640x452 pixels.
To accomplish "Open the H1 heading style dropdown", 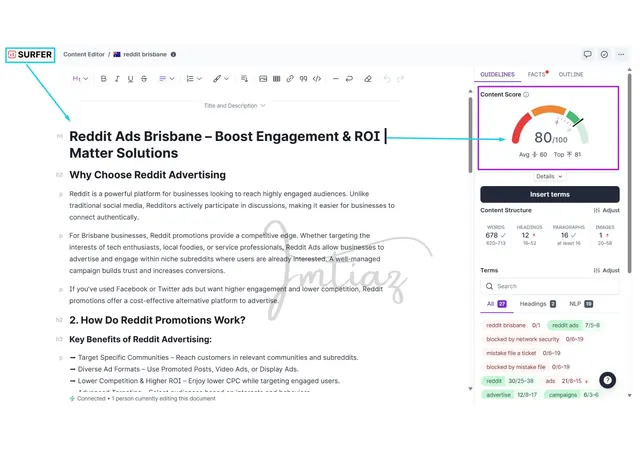I will pos(80,79).
